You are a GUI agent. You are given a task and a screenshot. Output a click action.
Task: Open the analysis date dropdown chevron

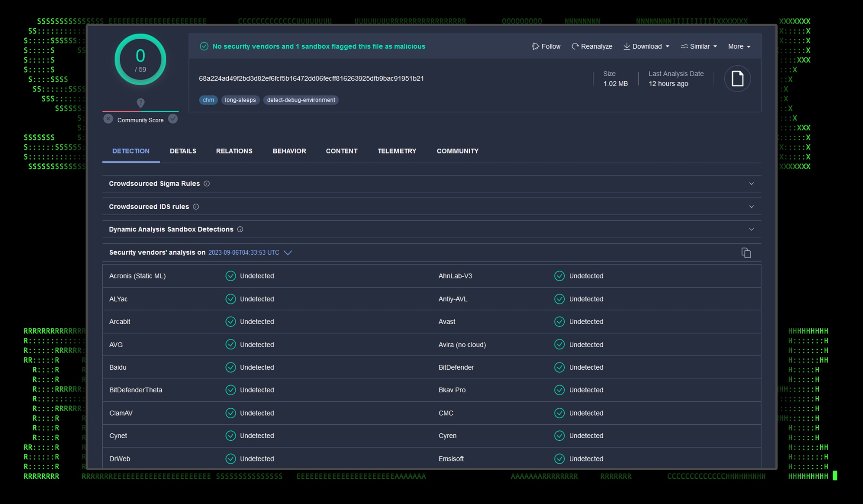(x=288, y=253)
